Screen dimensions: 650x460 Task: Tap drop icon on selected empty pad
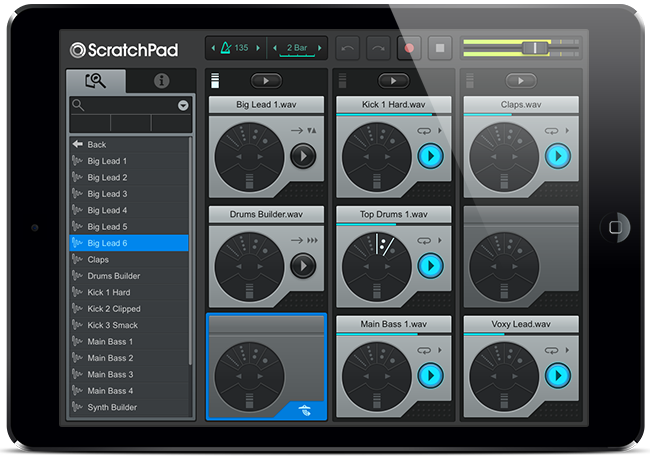click(x=305, y=411)
